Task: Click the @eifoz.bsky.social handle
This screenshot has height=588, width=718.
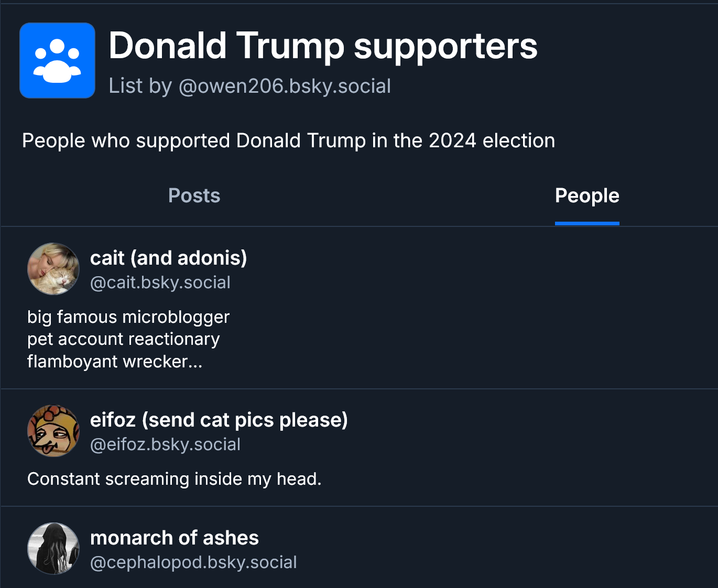Action: pyautogui.click(x=165, y=444)
